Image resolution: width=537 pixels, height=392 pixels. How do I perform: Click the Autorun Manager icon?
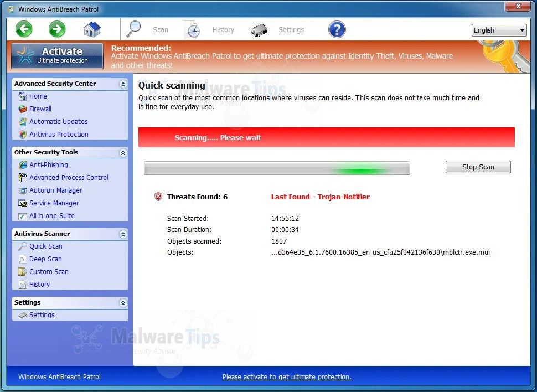[x=23, y=190]
